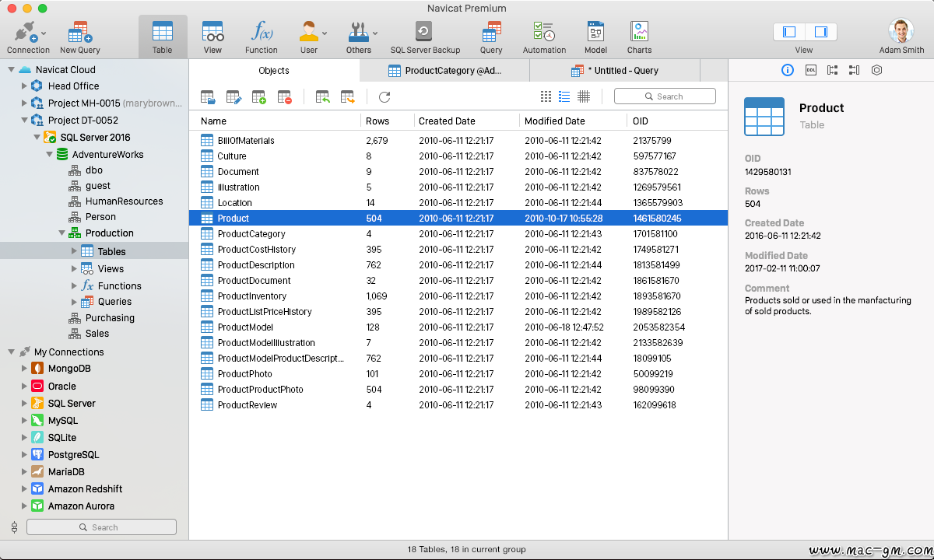The image size is (934, 560).
Task: Switch objects to icon grid view
Action: point(546,96)
